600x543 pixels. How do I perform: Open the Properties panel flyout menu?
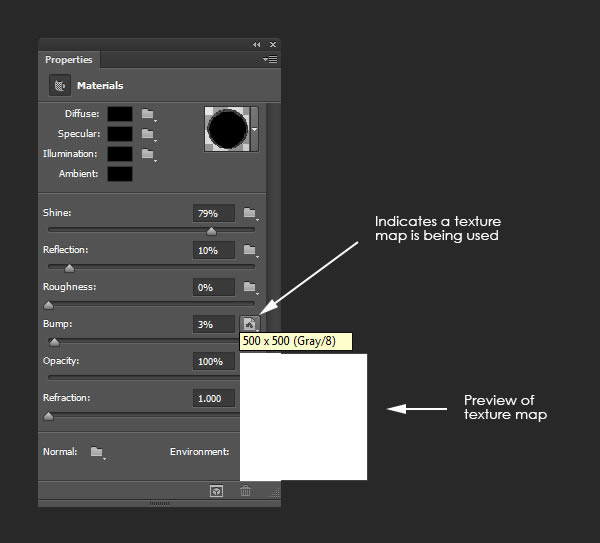point(270,60)
